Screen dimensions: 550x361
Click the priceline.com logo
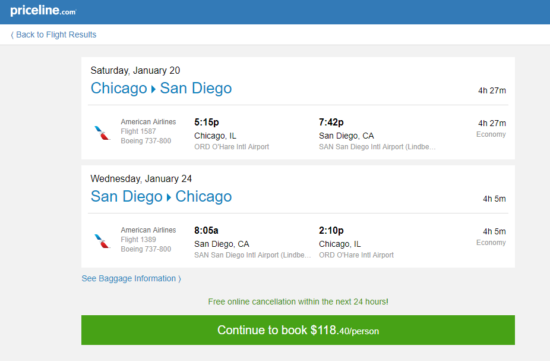43,11
